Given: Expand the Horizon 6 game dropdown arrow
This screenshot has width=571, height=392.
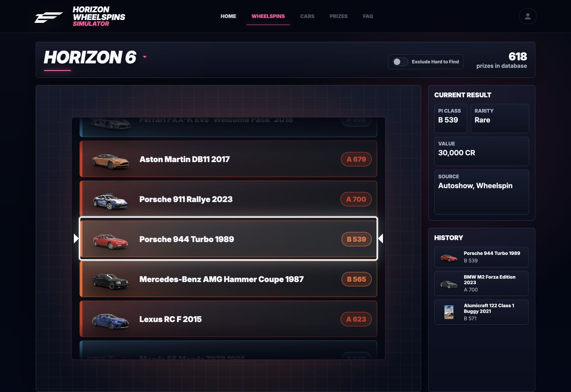Looking at the screenshot, I should click(145, 57).
